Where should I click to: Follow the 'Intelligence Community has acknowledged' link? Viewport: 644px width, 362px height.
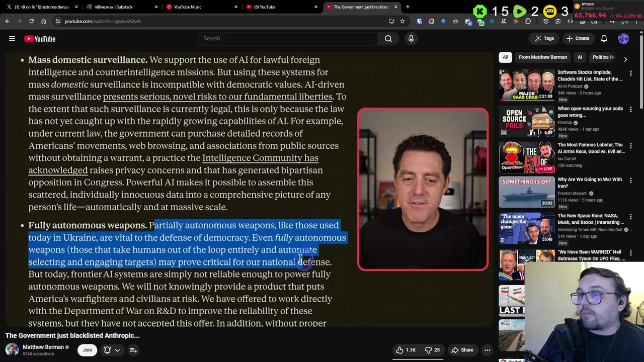pos(260,158)
